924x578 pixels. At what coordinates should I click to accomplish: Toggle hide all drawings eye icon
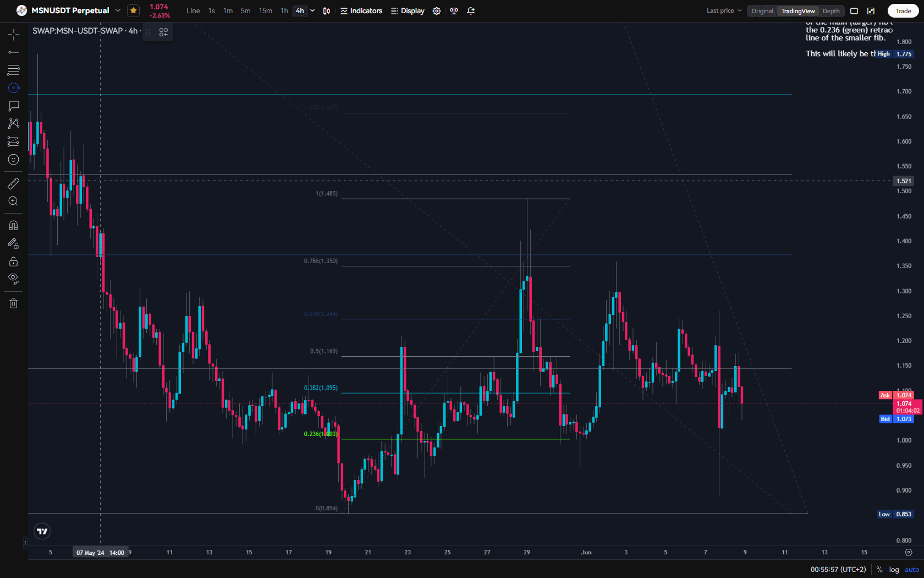click(14, 279)
